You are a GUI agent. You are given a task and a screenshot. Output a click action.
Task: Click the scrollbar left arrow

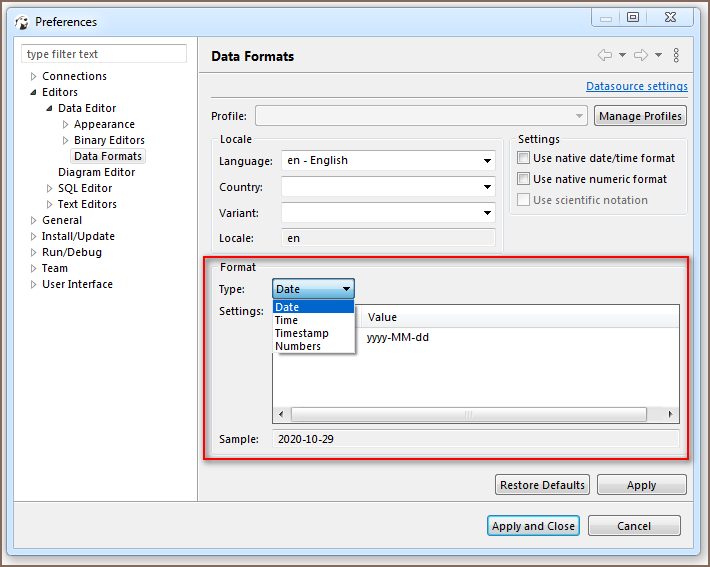click(281, 414)
